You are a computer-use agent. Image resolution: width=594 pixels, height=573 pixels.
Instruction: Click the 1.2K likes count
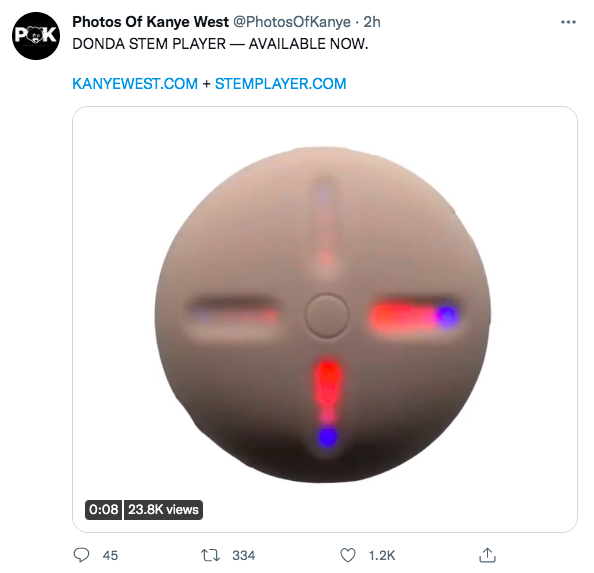(x=382, y=556)
